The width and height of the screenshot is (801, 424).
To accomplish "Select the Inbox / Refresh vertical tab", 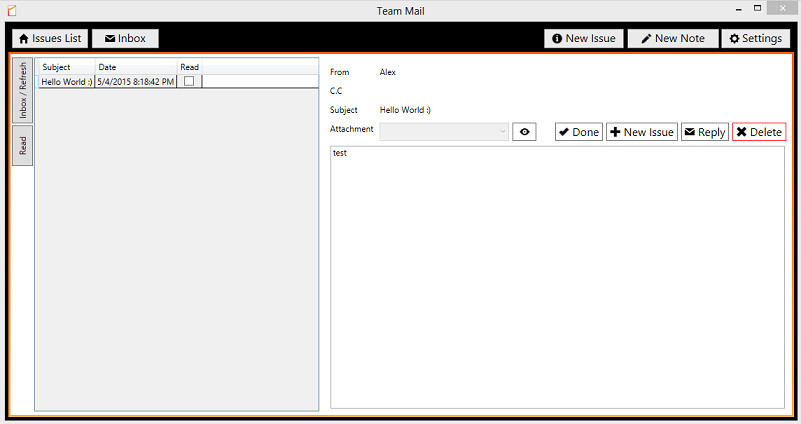I will point(22,90).
